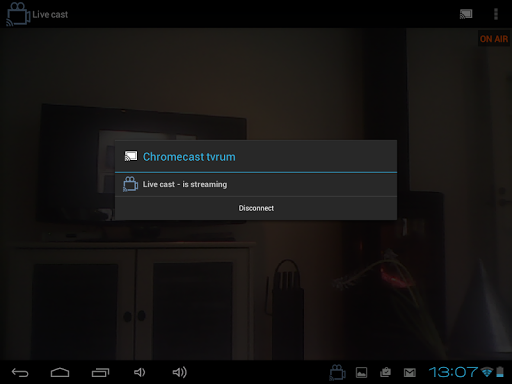Open quick settings via the 13:07 clock

(453, 372)
